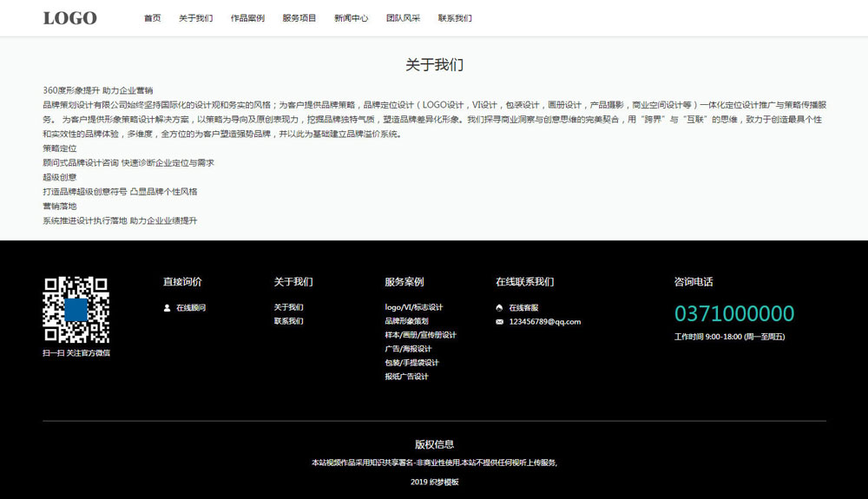Click the 关于我们 page heading
Screen dimensions: 868x499
pyautogui.click(x=434, y=65)
